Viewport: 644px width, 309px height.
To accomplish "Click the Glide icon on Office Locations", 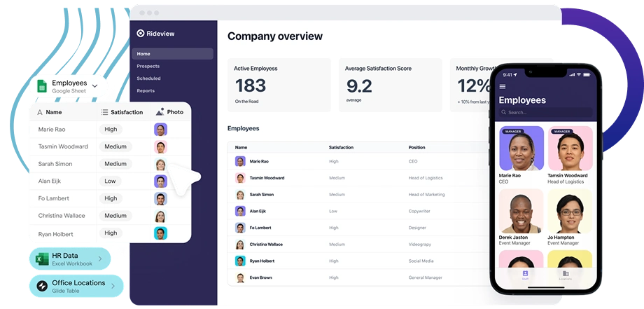I will 41,286.
